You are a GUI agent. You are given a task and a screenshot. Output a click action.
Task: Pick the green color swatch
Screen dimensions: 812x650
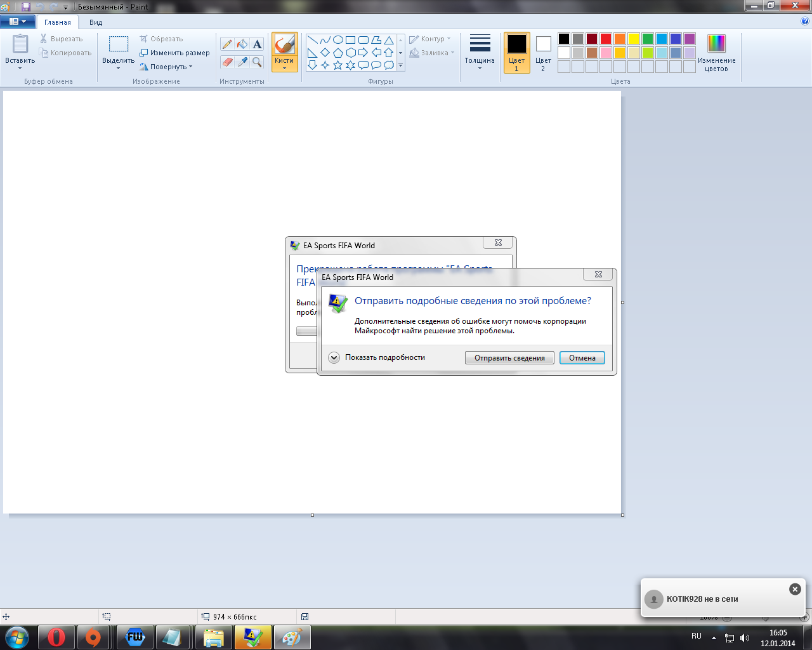(648, 39)
